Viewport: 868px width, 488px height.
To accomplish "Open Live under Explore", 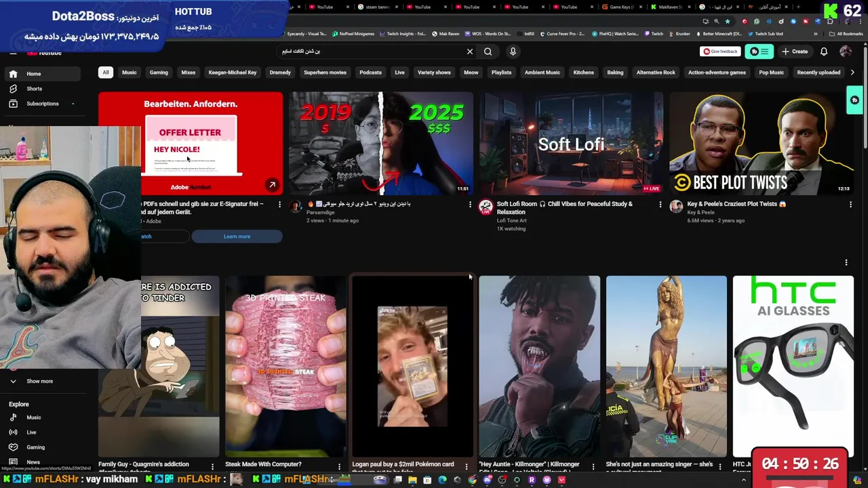I will (31, 432).
